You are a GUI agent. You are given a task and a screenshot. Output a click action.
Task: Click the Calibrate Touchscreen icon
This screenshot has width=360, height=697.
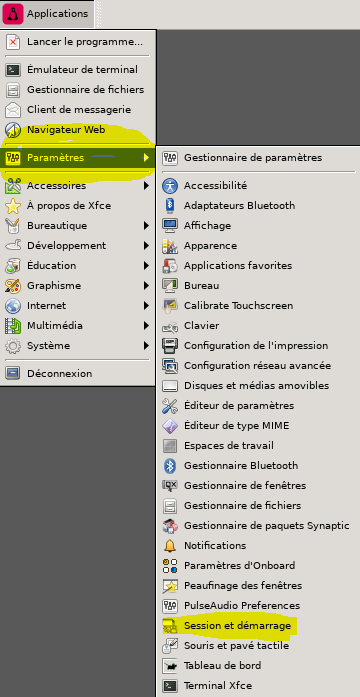tap(170, 305)
